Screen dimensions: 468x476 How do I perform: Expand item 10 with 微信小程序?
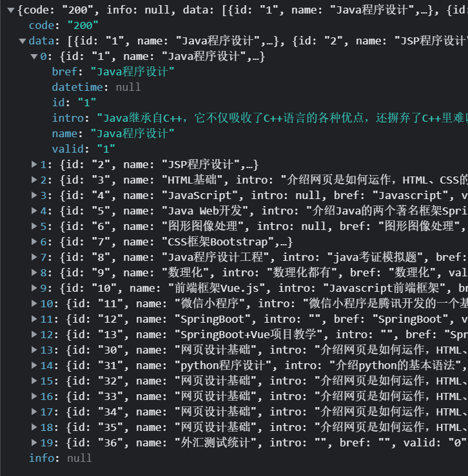pyautogui.click(x=34, y=303)
